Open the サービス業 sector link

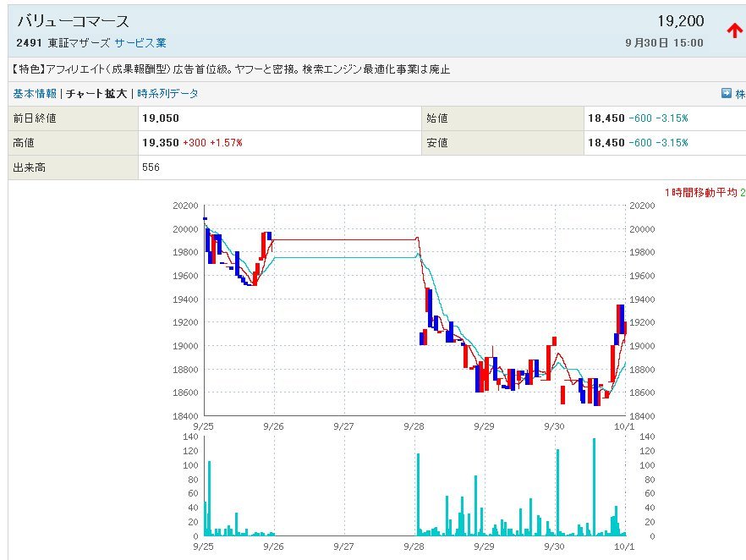click(x=140, y=42)
